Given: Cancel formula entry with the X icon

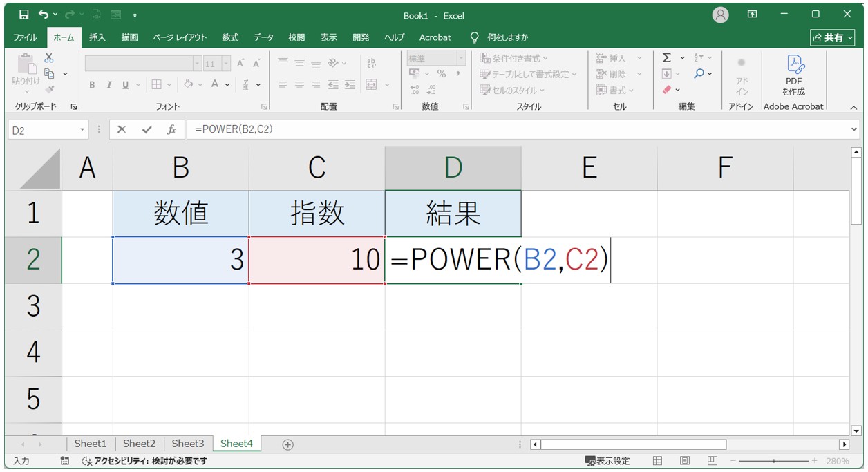Looking at the screenshot, I should click(x=122, y=130).
